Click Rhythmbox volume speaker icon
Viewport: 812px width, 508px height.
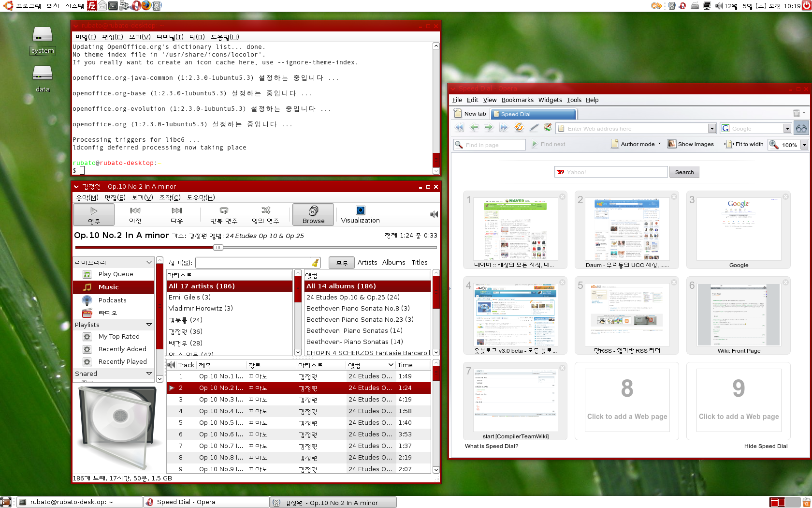tap(434, 214)
